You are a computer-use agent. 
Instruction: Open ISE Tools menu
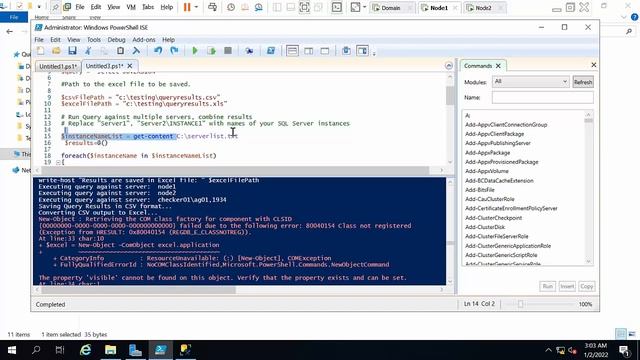[x=93, y=40]
